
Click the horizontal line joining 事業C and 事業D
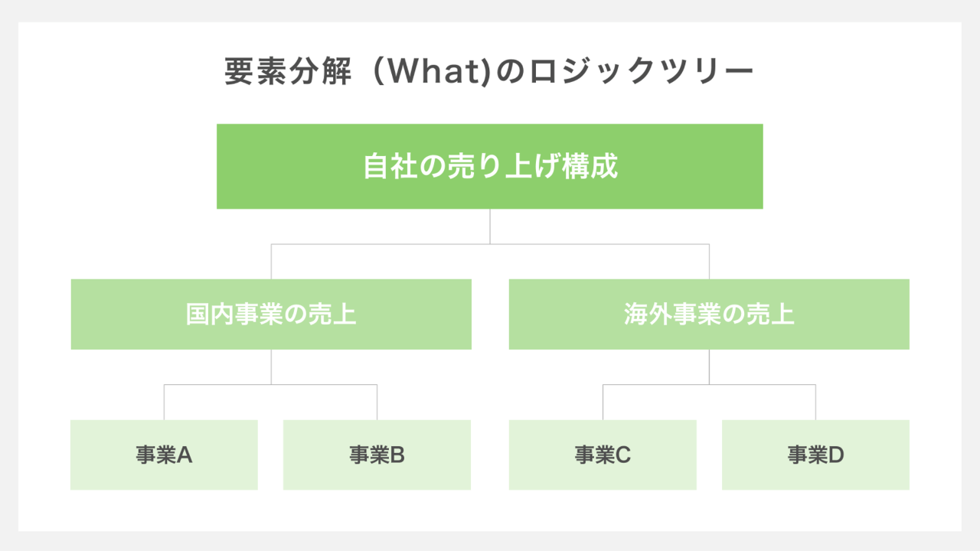709,384
